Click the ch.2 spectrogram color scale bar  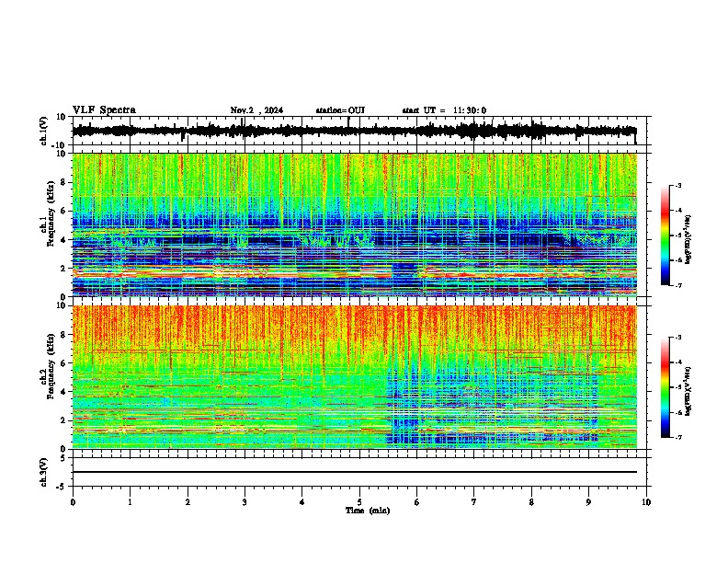pos(665,387)
